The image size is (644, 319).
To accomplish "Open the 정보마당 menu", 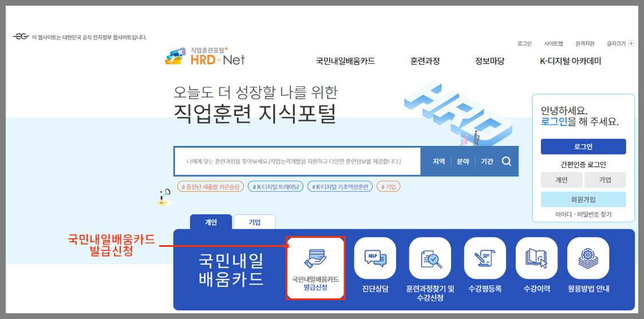I will pos(489,62).
